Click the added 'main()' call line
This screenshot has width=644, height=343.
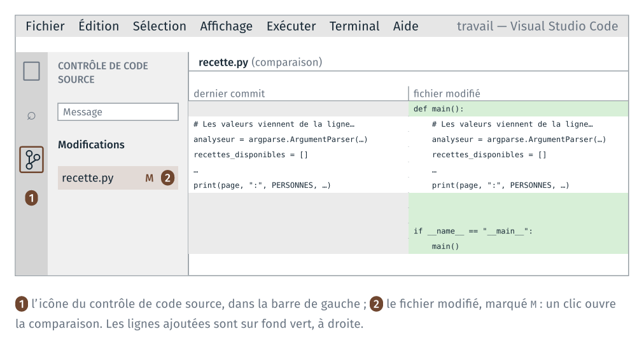445,246
